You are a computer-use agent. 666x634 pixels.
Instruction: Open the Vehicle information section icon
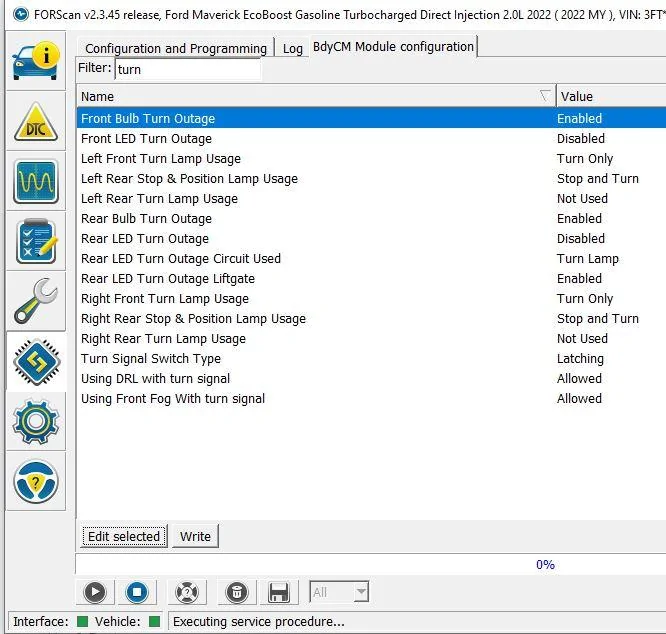36,61
